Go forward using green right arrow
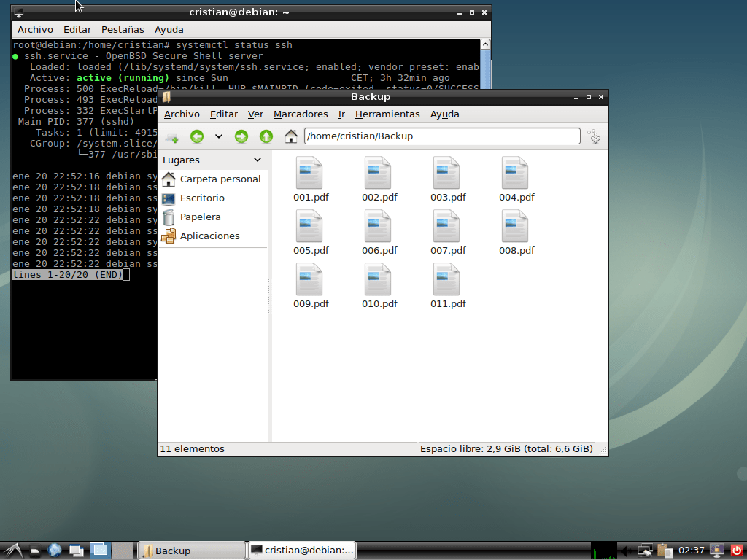The height and width of the screenshot is (560, 747). 241,136
